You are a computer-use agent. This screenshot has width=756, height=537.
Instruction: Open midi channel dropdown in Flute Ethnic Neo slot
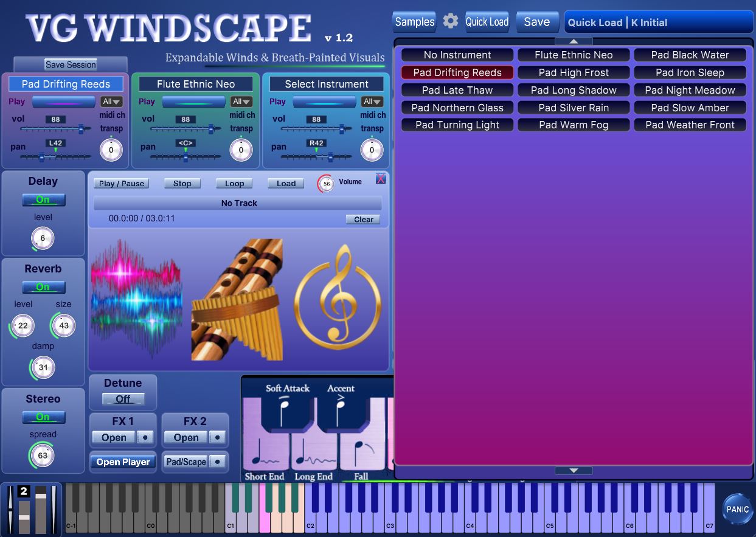pyautogui.click(x=242, y=102)
